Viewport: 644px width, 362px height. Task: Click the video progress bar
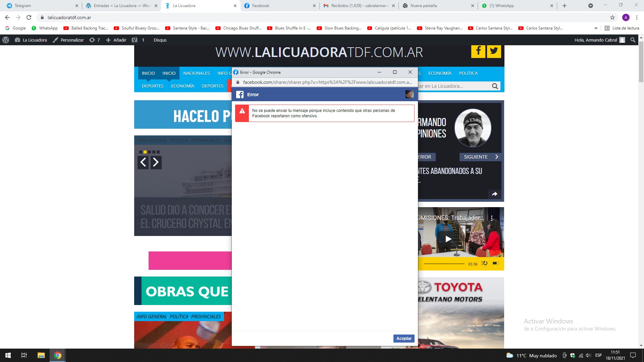[444, 264]
